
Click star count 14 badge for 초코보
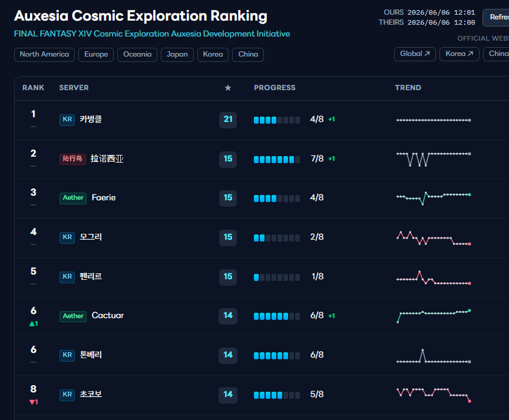pos(228,395)
